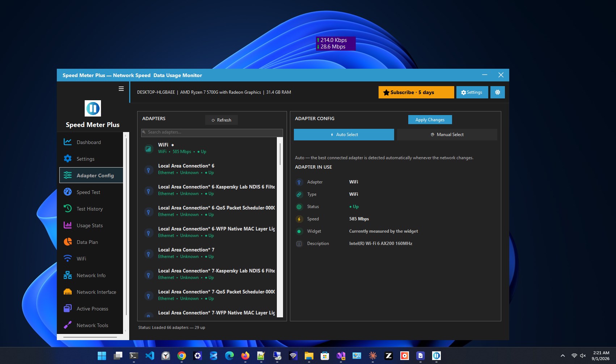Select the Adapter Config sidebar item
This screenshot has height=364, width=616.
click(x=91, y=175)
